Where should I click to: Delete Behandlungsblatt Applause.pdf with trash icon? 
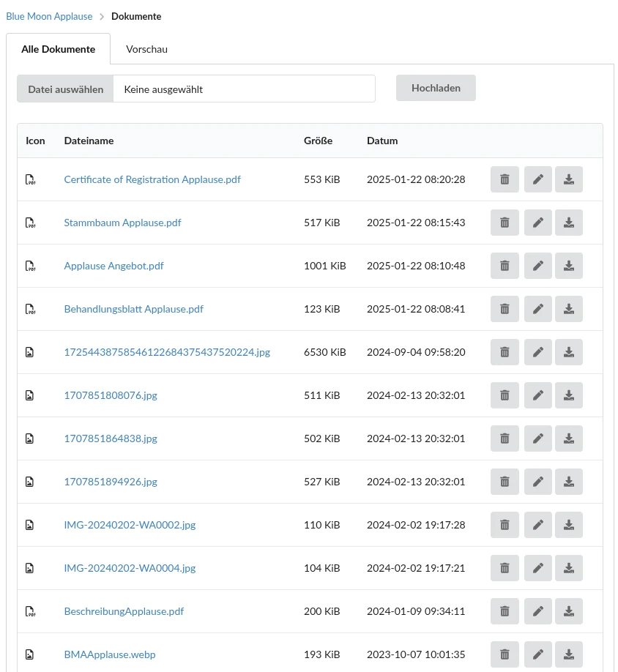(505, 309)
